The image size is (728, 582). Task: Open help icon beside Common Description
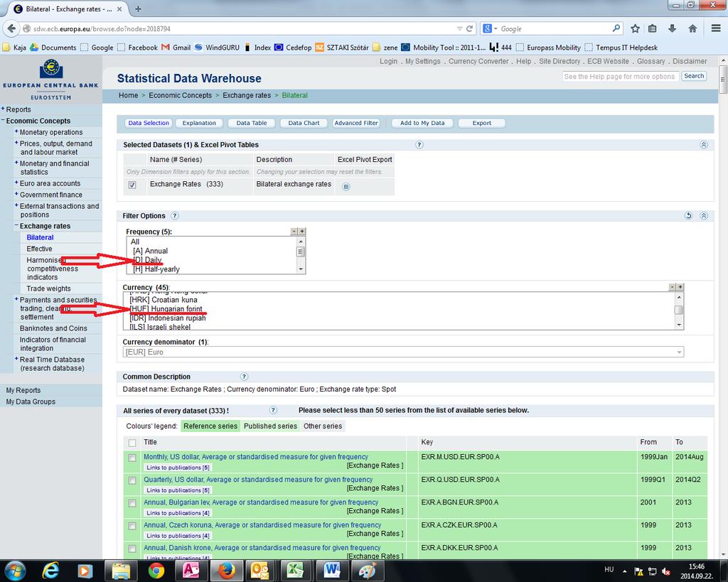click(245, 377)
